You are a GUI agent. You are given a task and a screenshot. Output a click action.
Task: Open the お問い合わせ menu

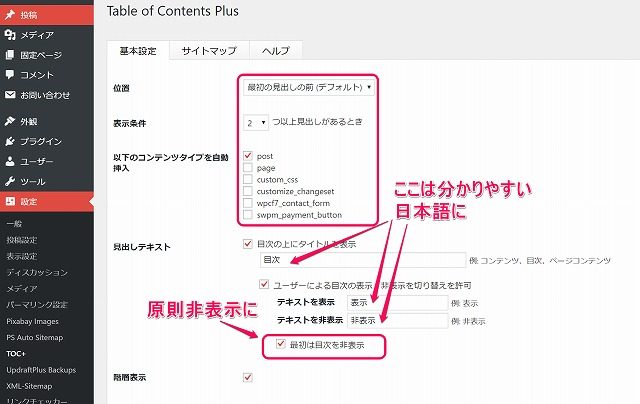[x=47, y=95]
